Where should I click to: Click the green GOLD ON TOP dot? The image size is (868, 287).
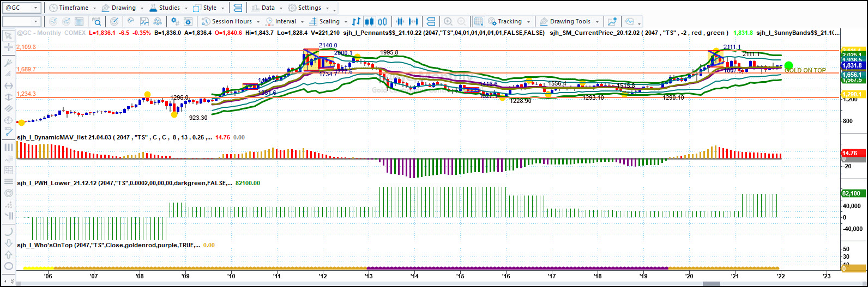pos(788,66)
